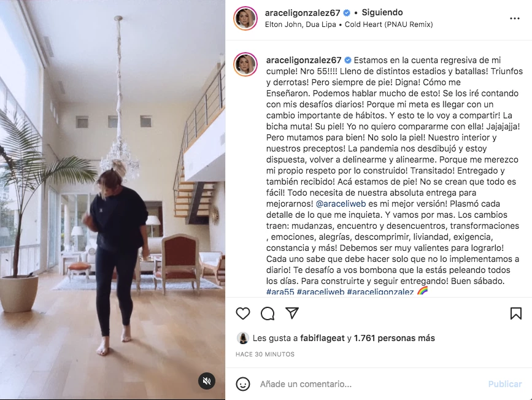
Task: Open the emoji picker smiley icon
Action: pos(243,384)
